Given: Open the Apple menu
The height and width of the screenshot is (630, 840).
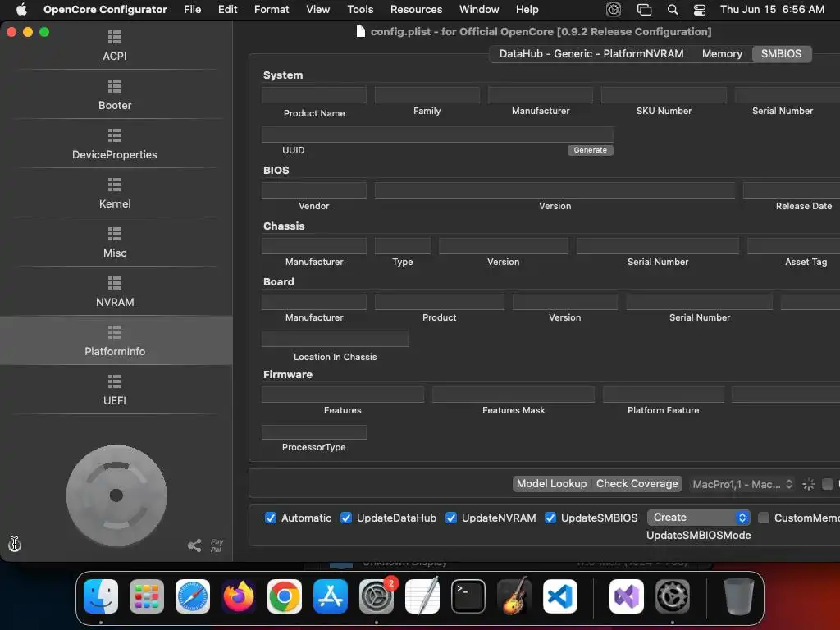Looking at the screenshot, I should coord(21,10).
